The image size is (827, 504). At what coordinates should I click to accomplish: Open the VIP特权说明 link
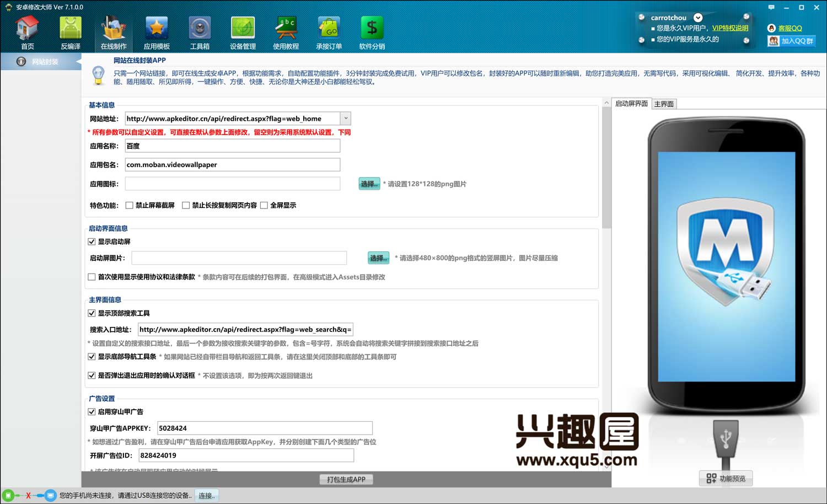click(730, 28)
